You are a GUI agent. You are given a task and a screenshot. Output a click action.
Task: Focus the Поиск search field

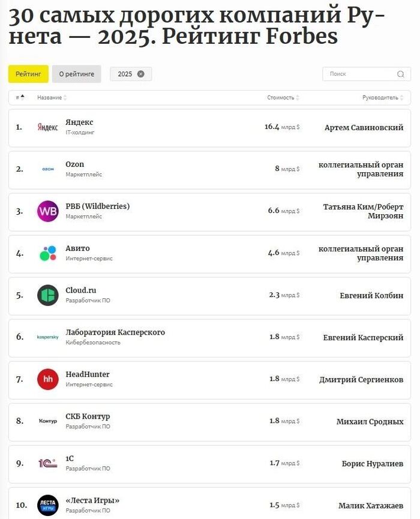pyautogui.click(x=360, y=74)
